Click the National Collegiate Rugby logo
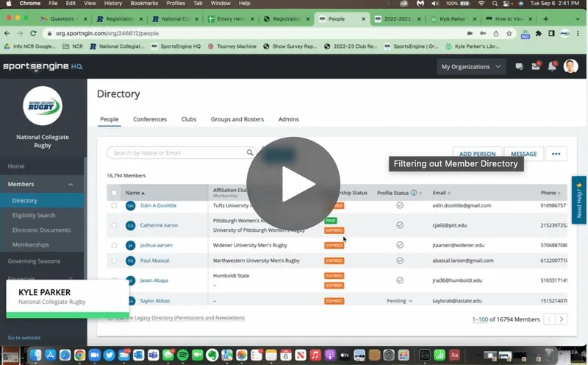The width and height of the screenshot is (588, 365). (x=43, y=105)
